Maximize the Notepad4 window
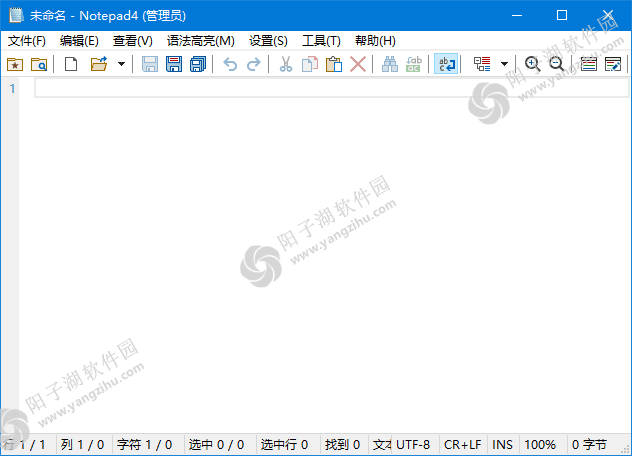Screen dimensions: 632x456 tap(562, 15)
